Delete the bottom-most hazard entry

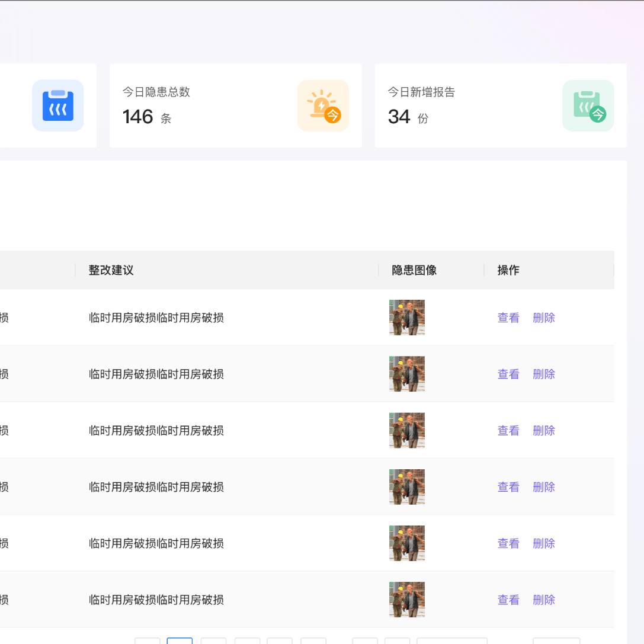(x=543, y=600)
